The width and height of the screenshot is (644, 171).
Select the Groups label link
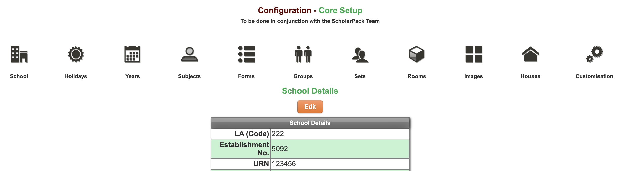(303, 76)
